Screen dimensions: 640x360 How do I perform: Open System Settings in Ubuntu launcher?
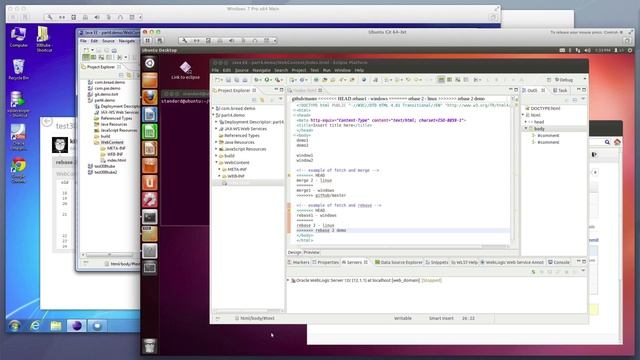tap(149, 200)
